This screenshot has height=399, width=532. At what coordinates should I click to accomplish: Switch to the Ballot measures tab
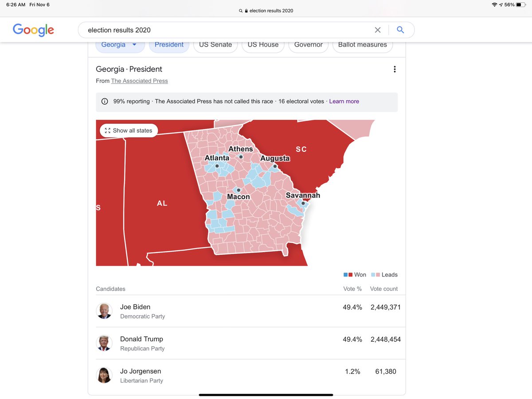tap(363, 45)
